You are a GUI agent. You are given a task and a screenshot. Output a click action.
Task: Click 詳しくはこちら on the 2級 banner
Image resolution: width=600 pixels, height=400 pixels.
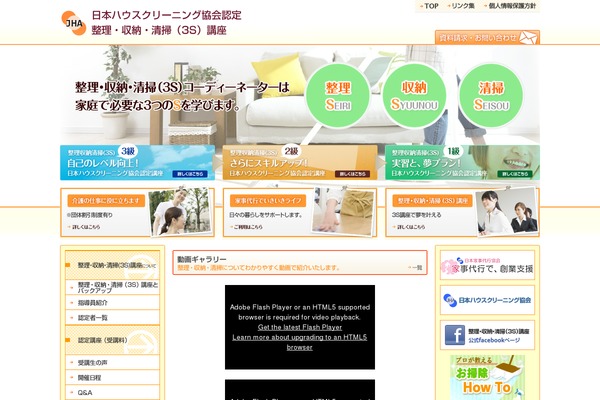pos(352,174)
